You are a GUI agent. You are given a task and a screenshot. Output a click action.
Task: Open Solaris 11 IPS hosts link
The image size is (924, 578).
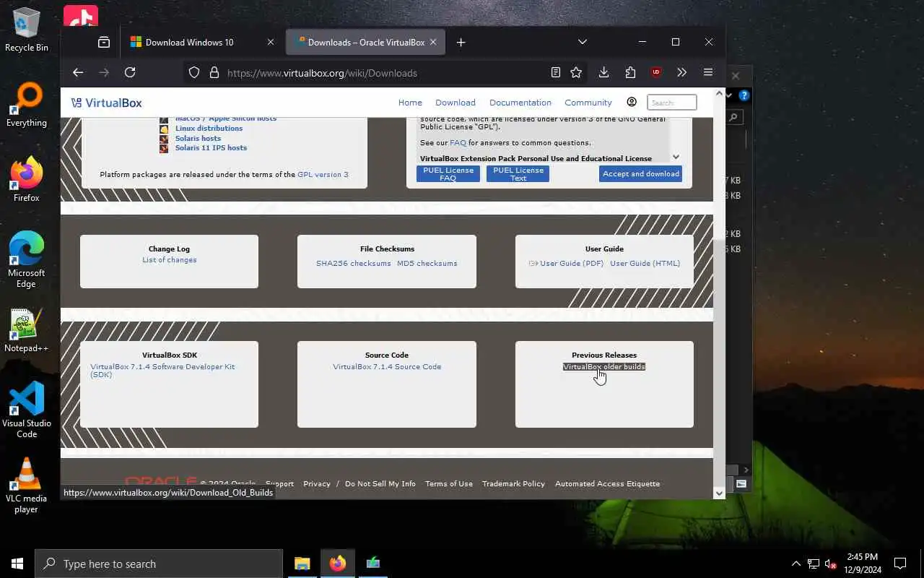coord(211,147)
